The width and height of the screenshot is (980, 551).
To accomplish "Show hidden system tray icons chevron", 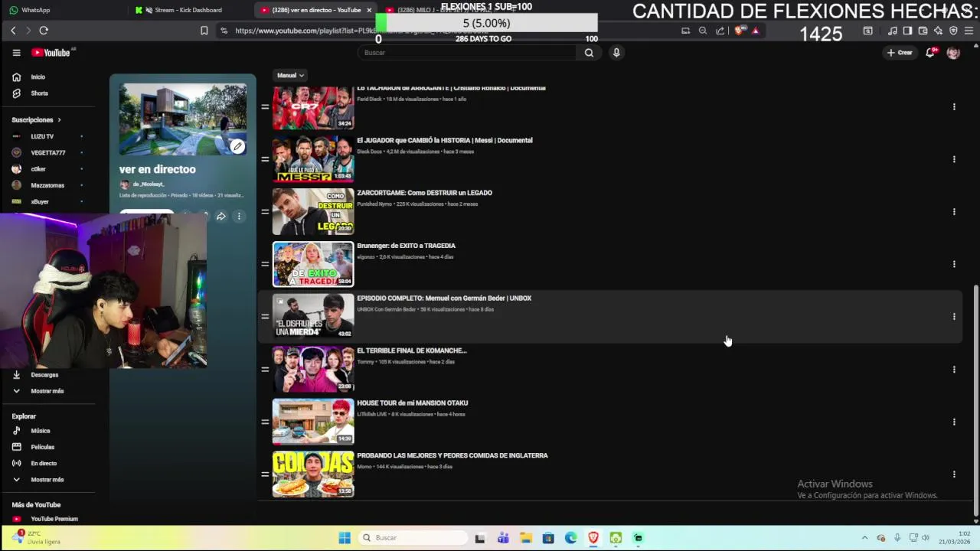I will pyautogui.click(x=864, y=538).
